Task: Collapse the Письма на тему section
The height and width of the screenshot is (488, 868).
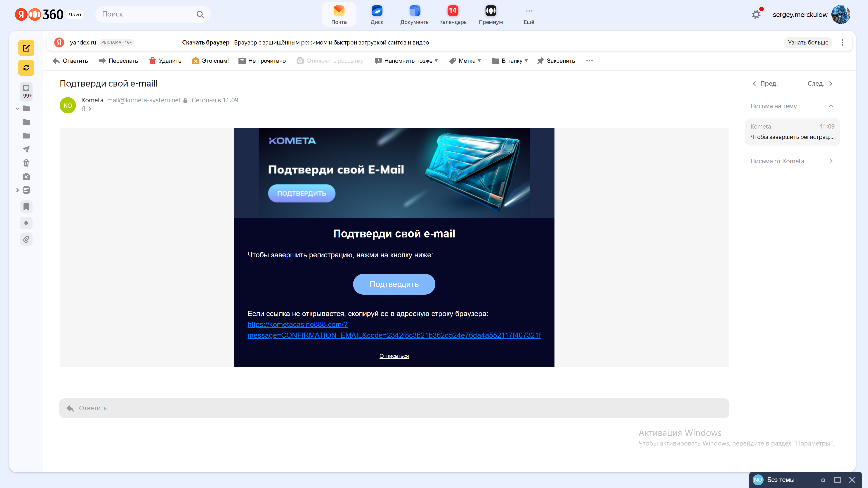Action: [x=831, y=106]
